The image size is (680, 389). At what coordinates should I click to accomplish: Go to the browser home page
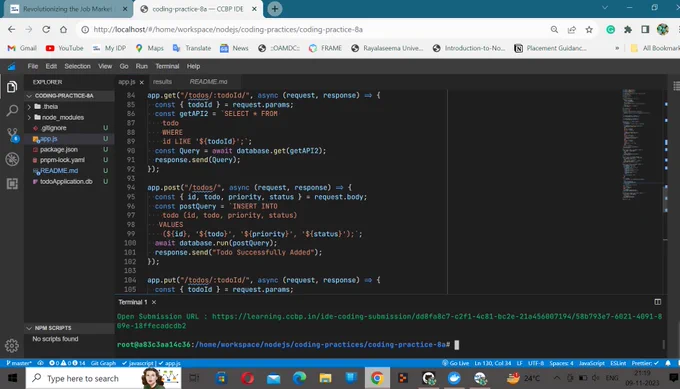(x=63, y=29)
